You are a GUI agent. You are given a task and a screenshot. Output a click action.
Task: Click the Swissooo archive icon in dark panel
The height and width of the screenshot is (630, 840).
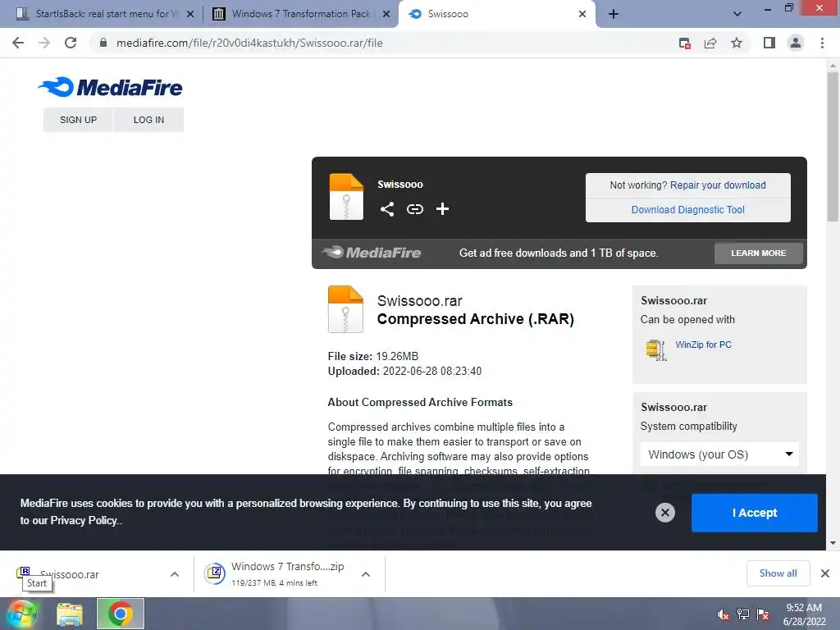[346, 197]
